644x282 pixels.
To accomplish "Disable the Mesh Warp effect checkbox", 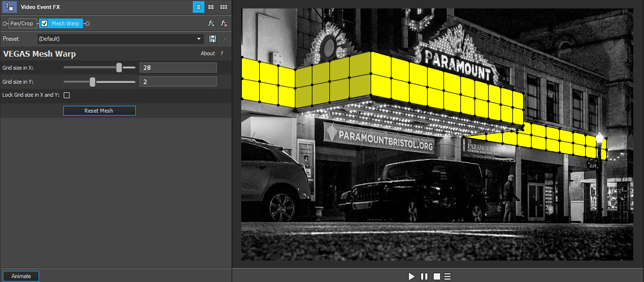I will point(45,23).
